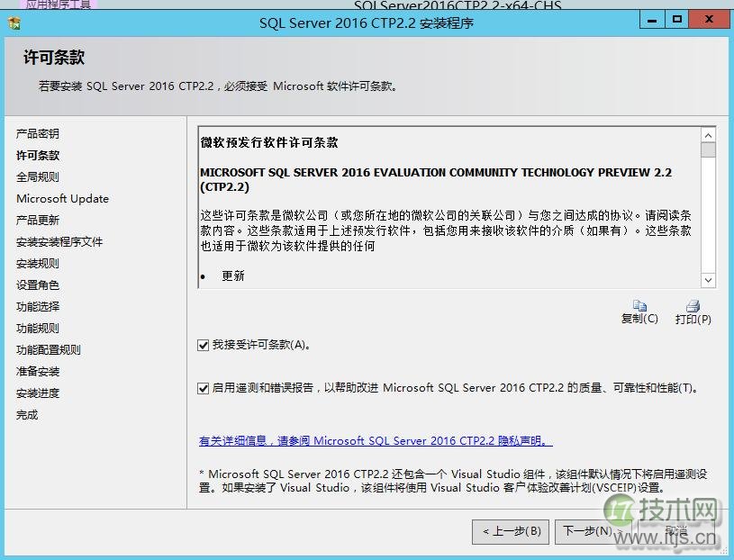Viewport: 734px width, 560px height.
Task: Click the 'MICROSOFT SQL SERVER 2016 EVALUATION' license title
Action: pyautogui.click(x=435, y=180)
